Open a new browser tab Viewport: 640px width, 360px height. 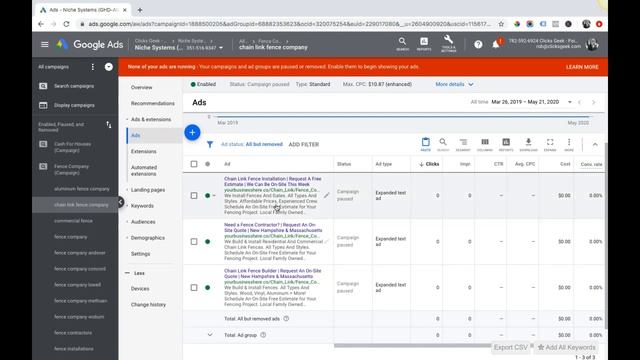pyautogui.click(x=140, y=10)
